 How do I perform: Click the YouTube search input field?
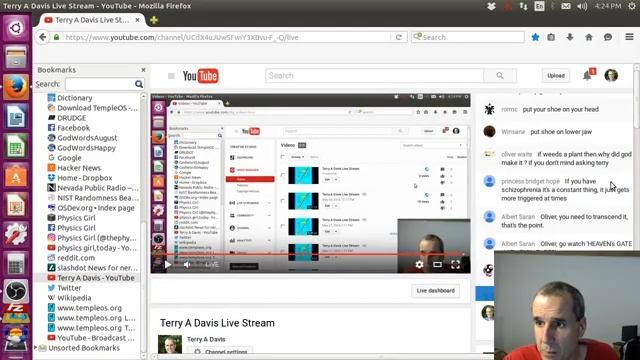[x=375, y=76]
